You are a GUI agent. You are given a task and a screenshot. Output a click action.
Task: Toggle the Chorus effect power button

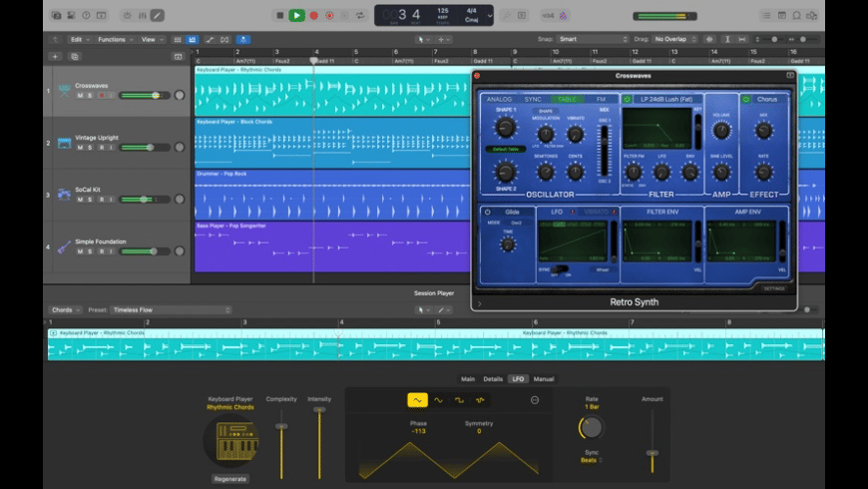pyautogui.click(x=746, y=99)
